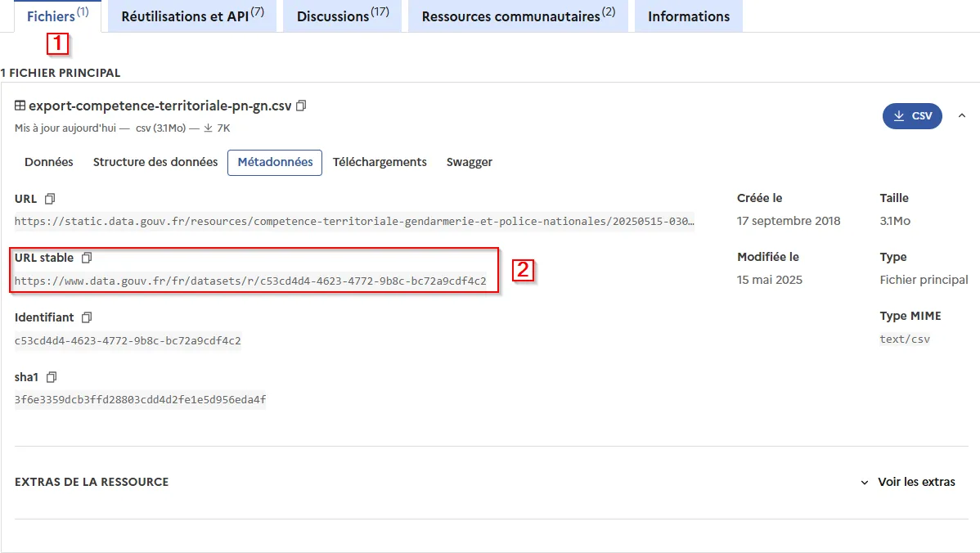Click the date 17 septembre 2018
This screenshot has width=980, height=553.
pyautogui.click(x=788, y=221)
